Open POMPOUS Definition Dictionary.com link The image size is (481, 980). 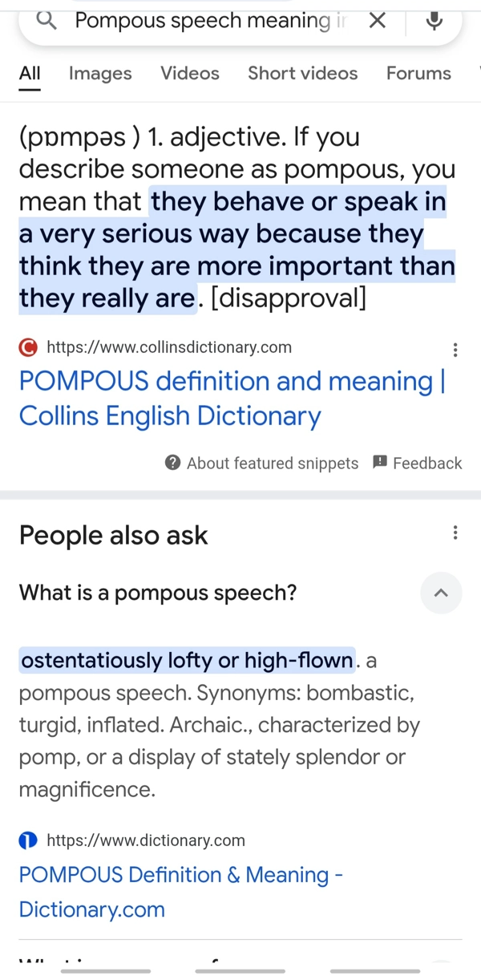180,892
